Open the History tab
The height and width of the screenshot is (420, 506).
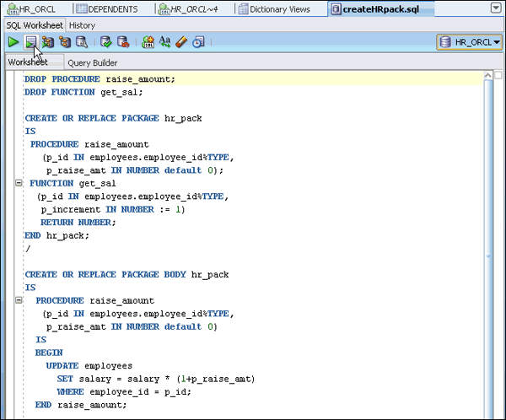point(82,25)
